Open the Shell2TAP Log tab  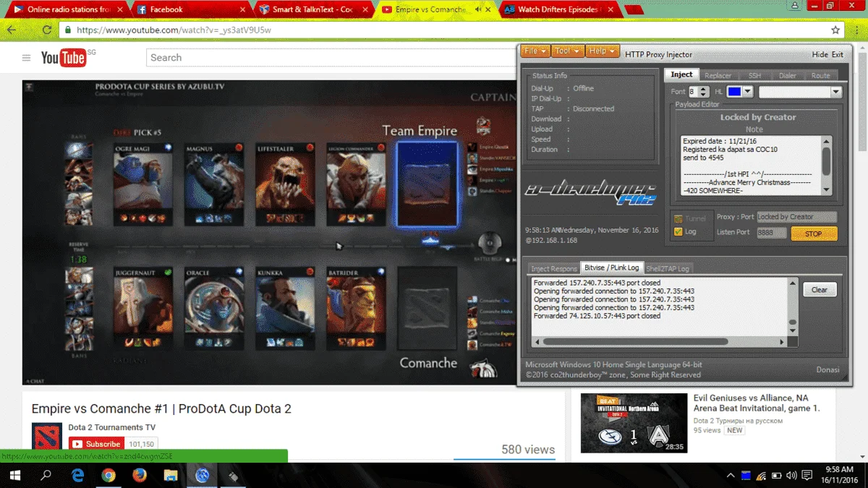tap(668, 268)
